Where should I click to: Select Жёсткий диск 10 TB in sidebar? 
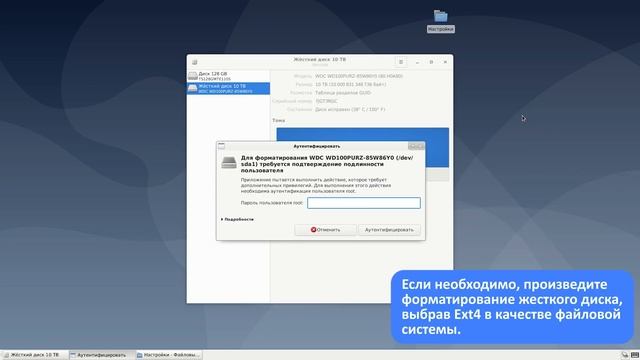[x=228, y=88]
